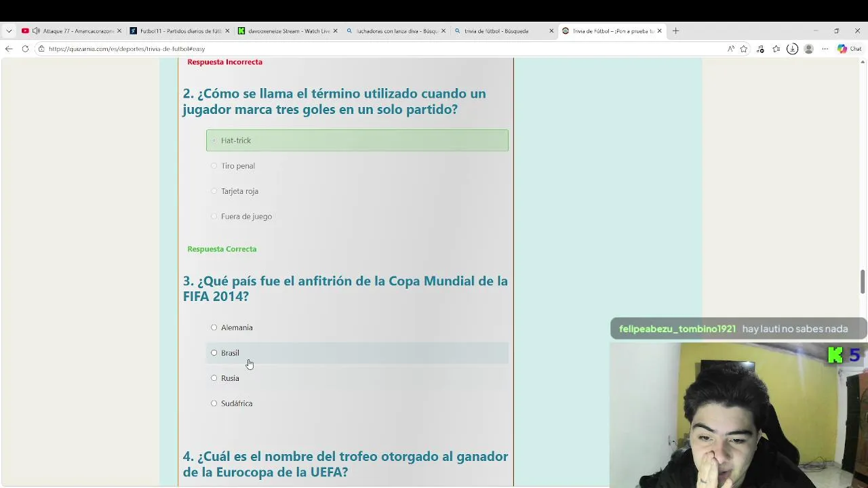868x488 pixels.
Task: Switch to the luchadoras con lanza search tab
Action: 396,30
